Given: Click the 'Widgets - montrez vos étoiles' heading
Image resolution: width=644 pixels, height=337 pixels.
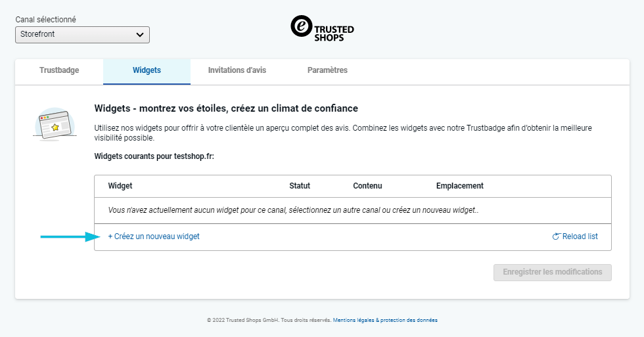Looking at the screenshot, I should (x=226, y=108).
